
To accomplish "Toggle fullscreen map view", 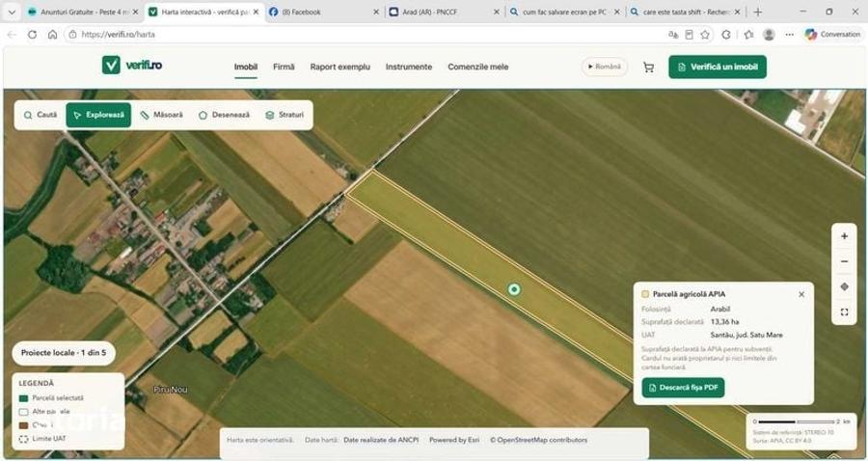I will tap(844, 312).
